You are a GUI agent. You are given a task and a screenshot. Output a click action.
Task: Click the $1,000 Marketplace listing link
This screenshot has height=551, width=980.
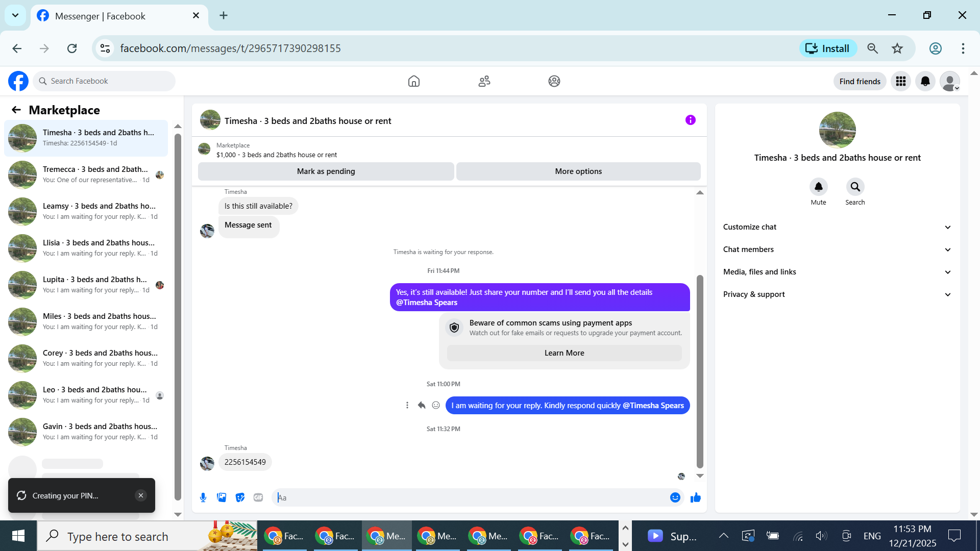tap(277, 155)
